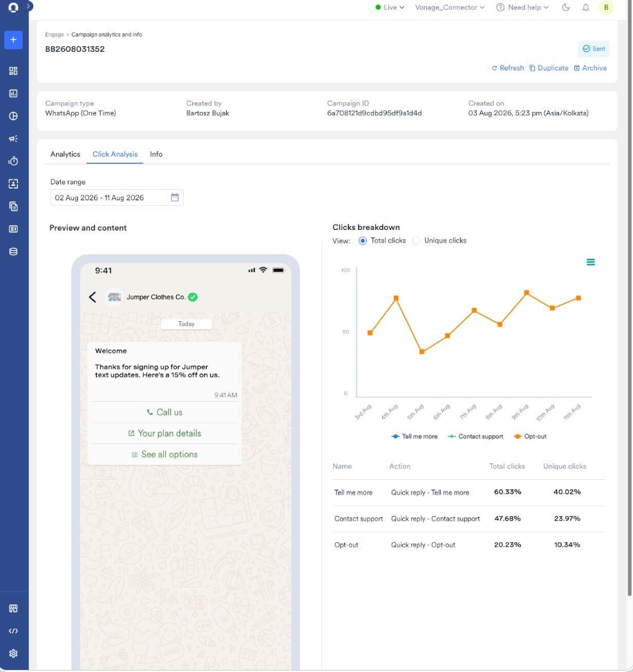This screenshot has width=633, height=672.
Task: Open the bar chart analytics sidebar icon
Action: click(x=13, y=93)
